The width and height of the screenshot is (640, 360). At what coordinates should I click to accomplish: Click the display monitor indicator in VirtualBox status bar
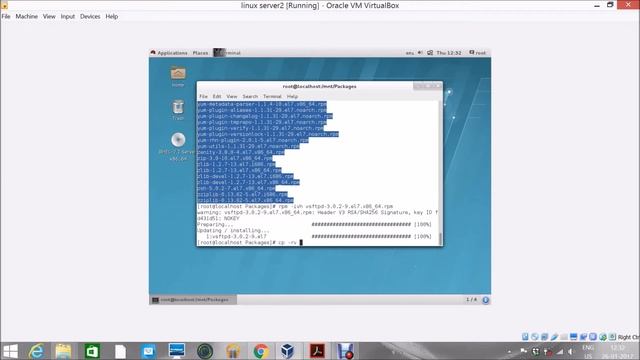573,337
